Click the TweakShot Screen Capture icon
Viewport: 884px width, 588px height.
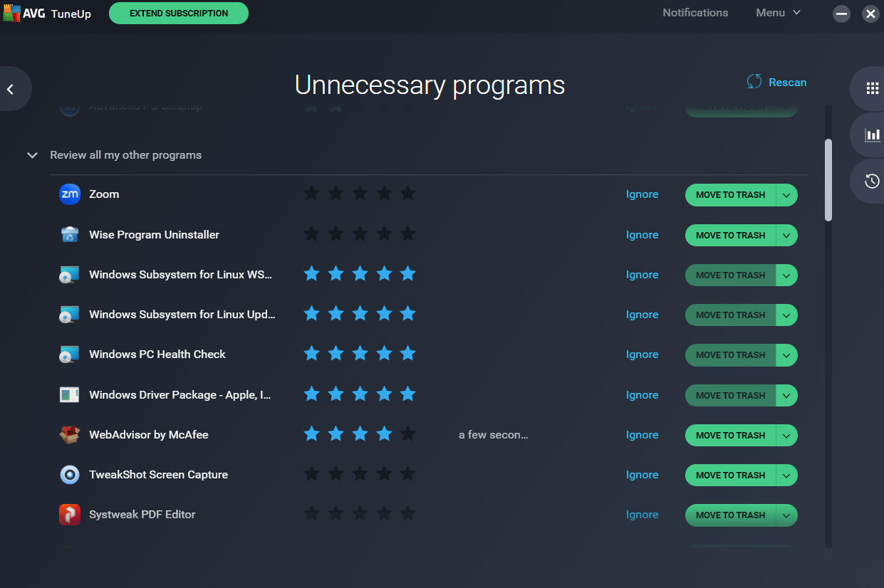click(x=70, y=475)
